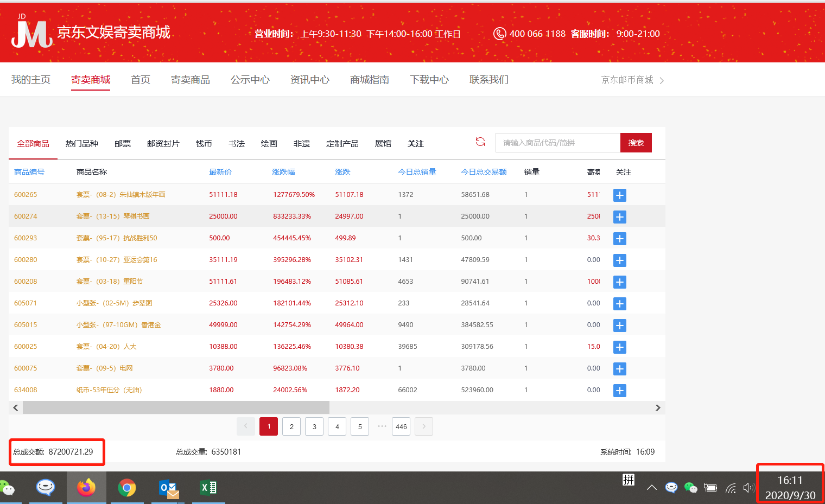Click the horizontal scrollbar thumb
Viewport: 825px width, 504px height.
(x=176, y=407)
